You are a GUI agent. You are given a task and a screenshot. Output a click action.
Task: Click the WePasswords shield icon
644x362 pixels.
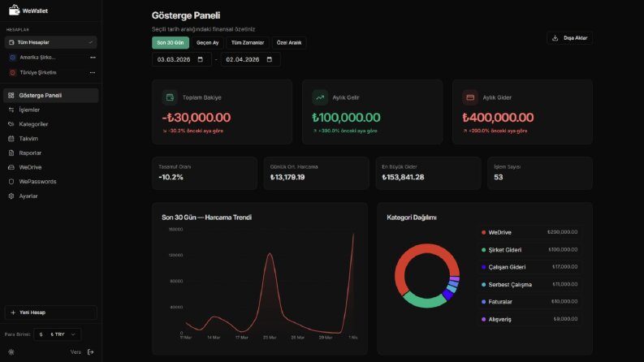[11, 182]
